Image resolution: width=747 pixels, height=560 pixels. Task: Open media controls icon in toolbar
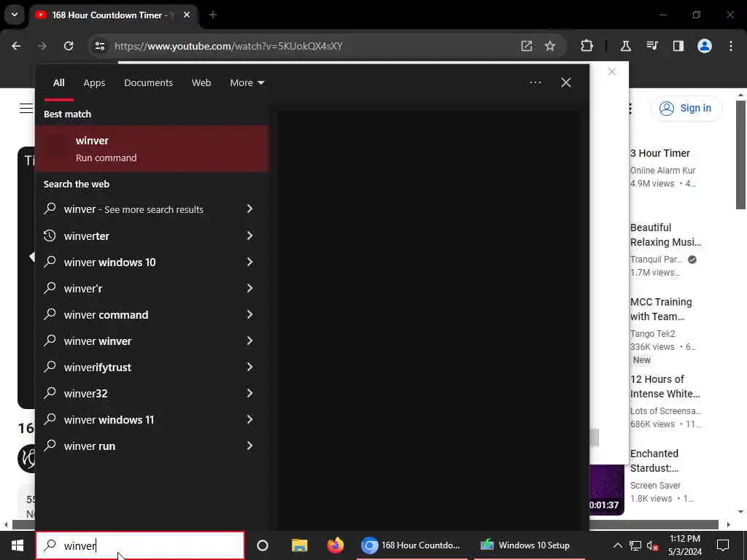(x=651, y=46)
